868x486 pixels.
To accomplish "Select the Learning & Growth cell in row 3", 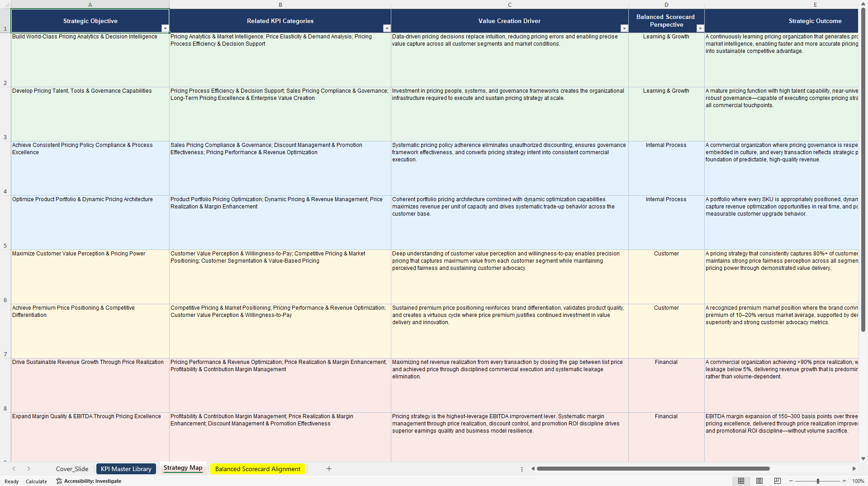I will pyautogui.click(x=666, y=114).
